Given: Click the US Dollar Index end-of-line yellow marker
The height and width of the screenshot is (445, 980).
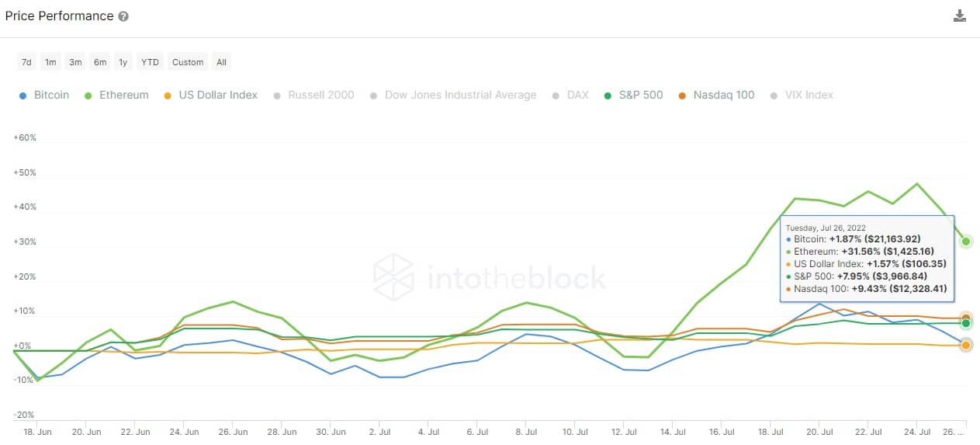Looking at the screenshot, I should coord(966,345).
